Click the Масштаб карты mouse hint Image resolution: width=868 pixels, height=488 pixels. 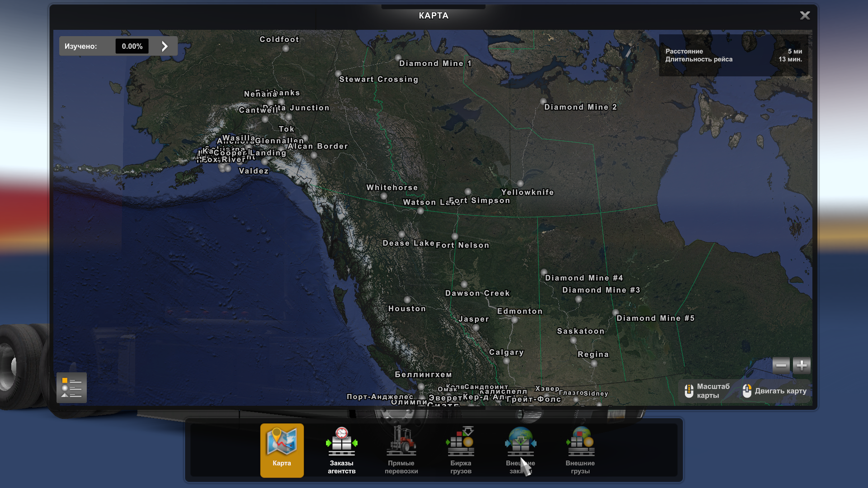pos(708,391)
